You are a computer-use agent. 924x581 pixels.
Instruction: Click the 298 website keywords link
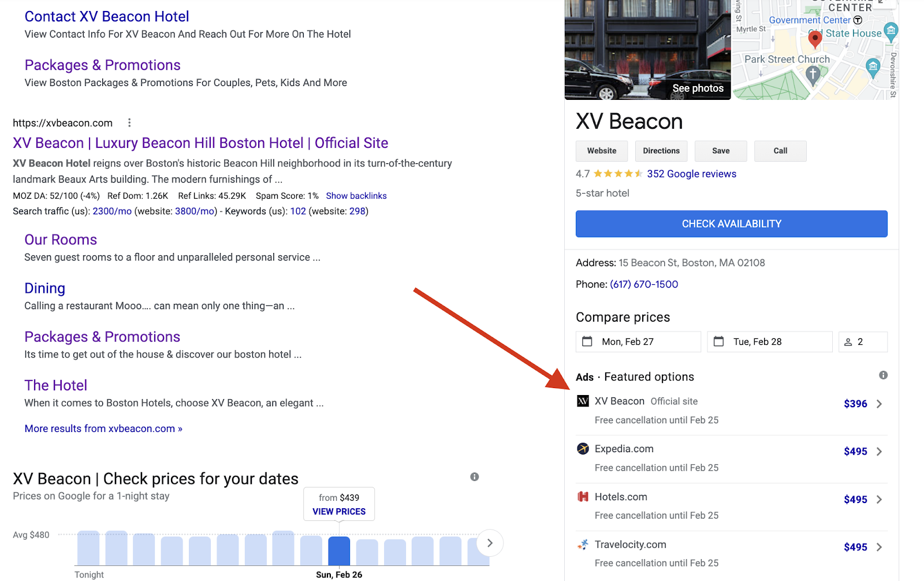(357, 211)
